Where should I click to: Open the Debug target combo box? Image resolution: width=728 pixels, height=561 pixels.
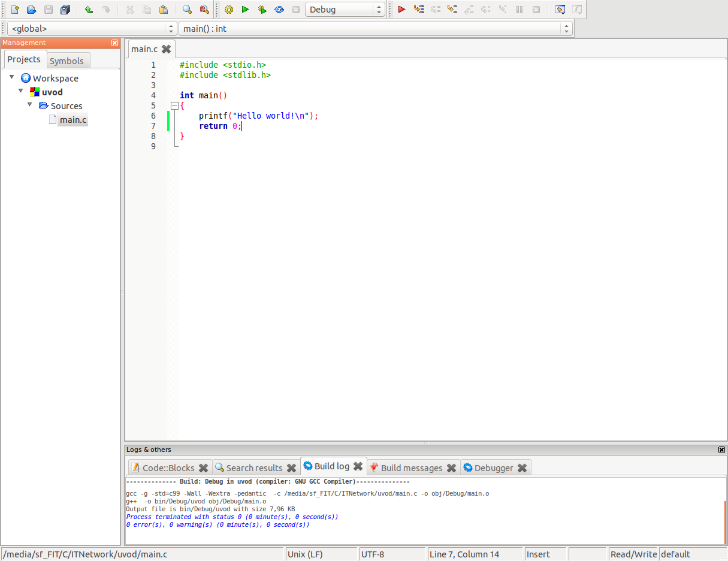(345, 9)
